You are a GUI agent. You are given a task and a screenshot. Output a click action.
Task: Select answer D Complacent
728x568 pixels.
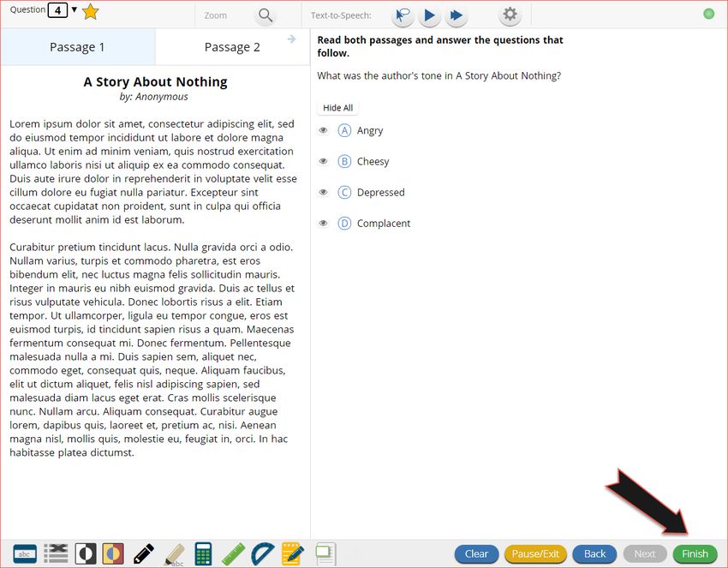344,224
